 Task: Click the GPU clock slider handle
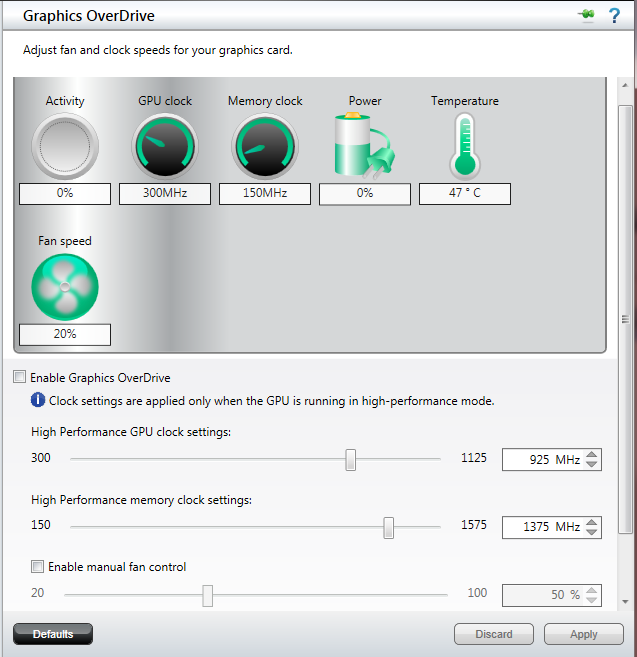click(351, 460)
